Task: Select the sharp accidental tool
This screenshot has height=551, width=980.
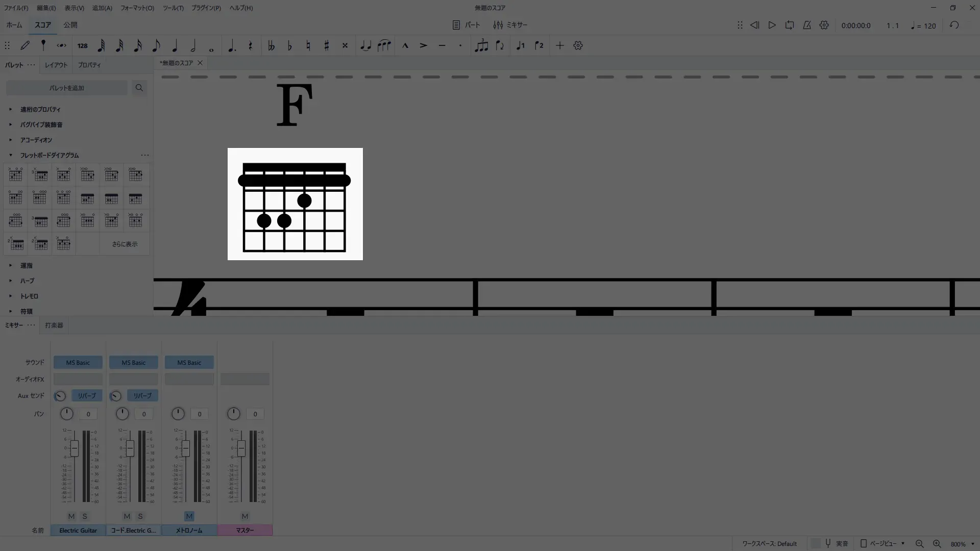Action: click(x=327, y=45)
